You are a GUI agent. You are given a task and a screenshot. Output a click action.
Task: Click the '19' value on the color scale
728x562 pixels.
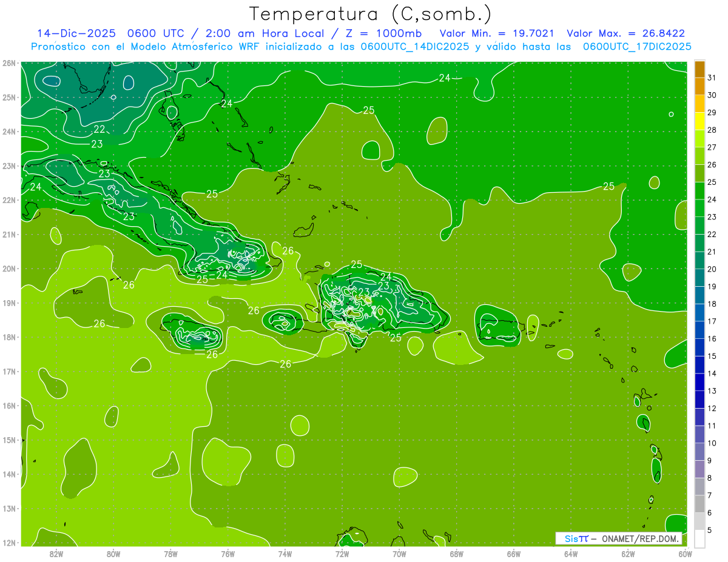pyautogui.click(x=712, y=287)
